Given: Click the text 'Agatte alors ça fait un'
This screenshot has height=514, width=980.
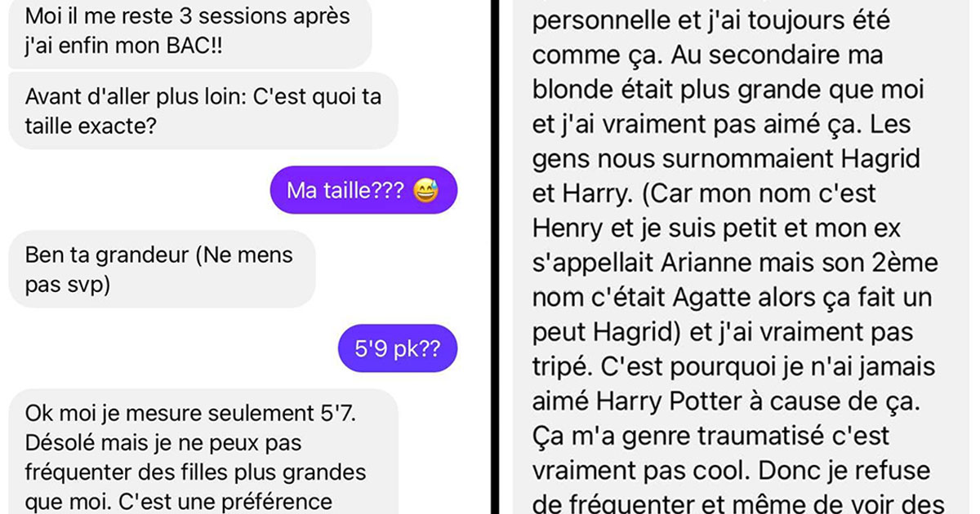Looking at the screenshot, I should (x=802, y=299).
